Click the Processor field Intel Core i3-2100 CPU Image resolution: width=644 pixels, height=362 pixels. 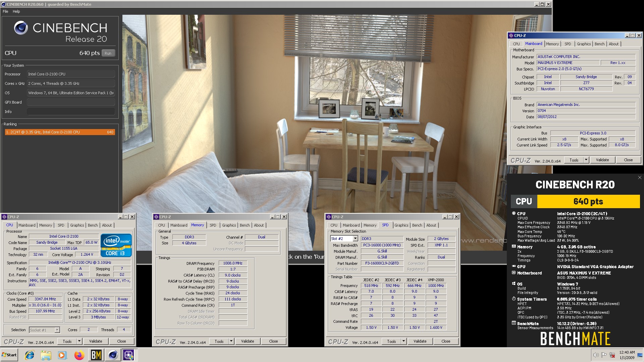[x=71, y=74]
